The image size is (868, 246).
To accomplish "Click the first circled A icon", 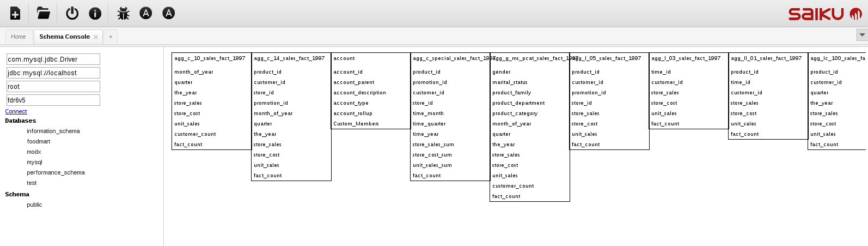I will (x=145, y=13).
